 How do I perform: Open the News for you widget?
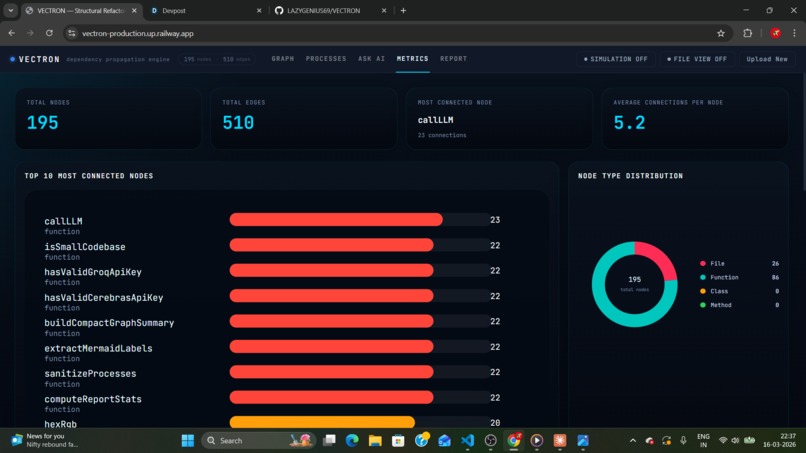click(x=45, y=441)
